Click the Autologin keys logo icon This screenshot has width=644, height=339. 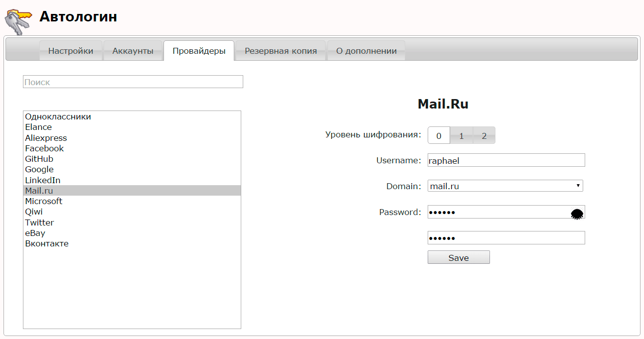click(18, 21)
